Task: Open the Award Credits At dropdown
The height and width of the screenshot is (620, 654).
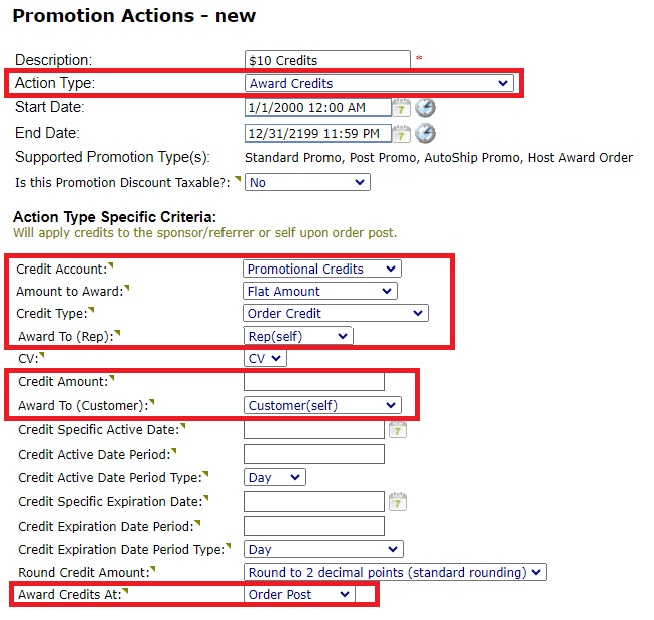Action: click(x=299, y=595)
